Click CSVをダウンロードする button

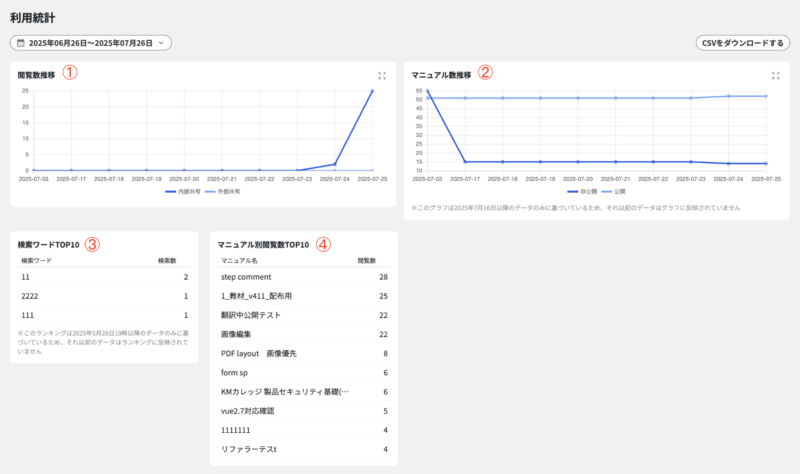pos(742,43)
